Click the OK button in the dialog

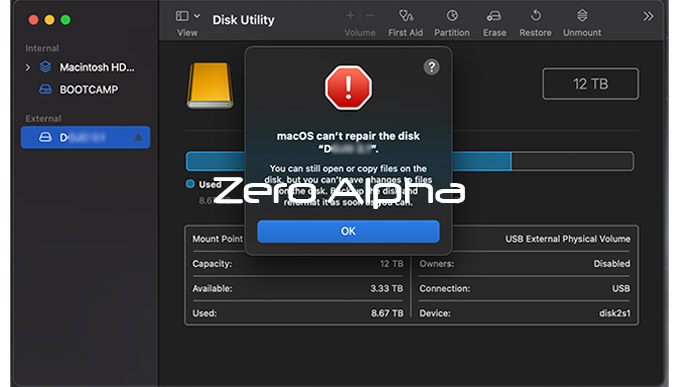click(x=348, y=231)
